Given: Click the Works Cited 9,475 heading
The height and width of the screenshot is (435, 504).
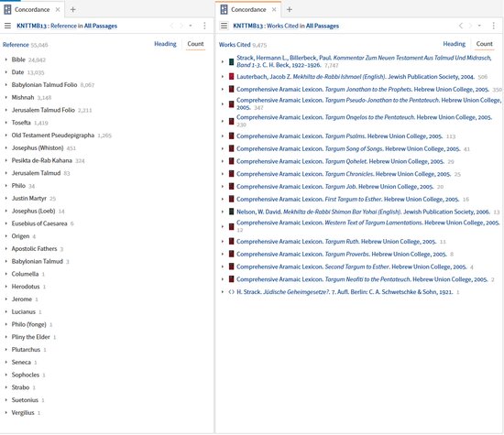Looking at the screenshot, I should coord(243,45).
